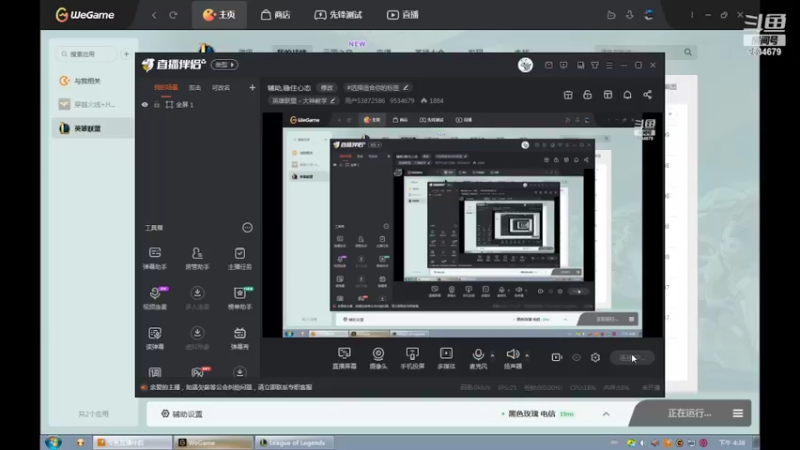
Task: Open the hamburger menu in 直播伴侣 title bar
Action: (609, 65)
